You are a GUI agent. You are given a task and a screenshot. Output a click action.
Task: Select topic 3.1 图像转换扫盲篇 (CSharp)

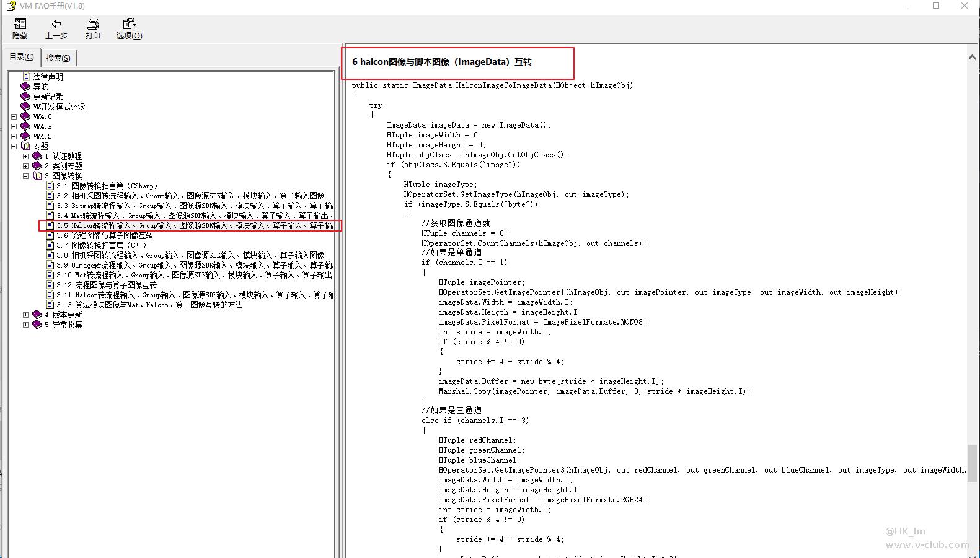click(x=107, y=186)
